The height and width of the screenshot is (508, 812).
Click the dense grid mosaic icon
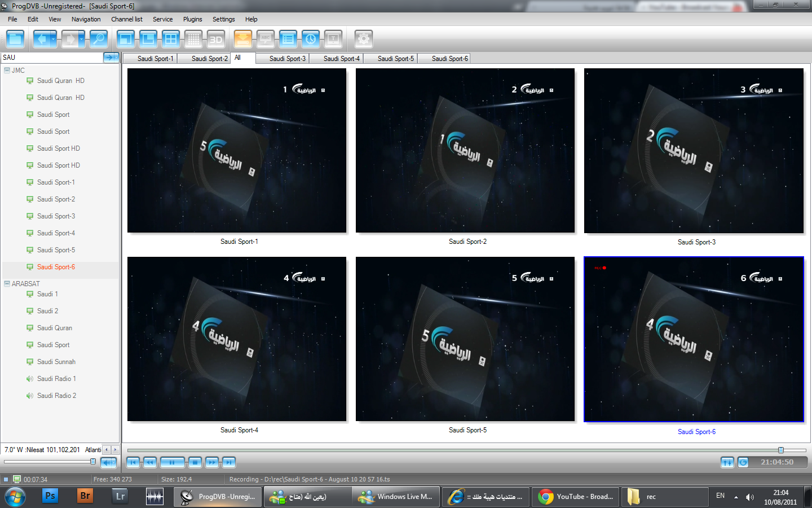[x=193, y=39]
